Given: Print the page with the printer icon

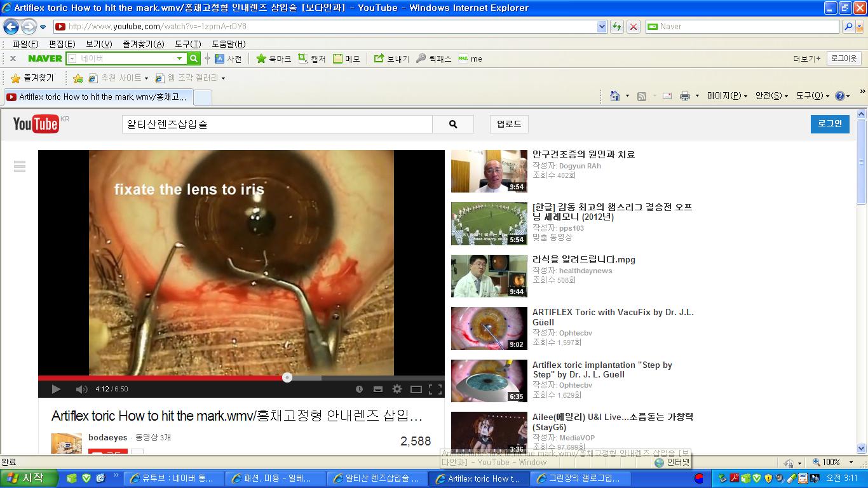Looking at the screenshot, I should 685,96.
